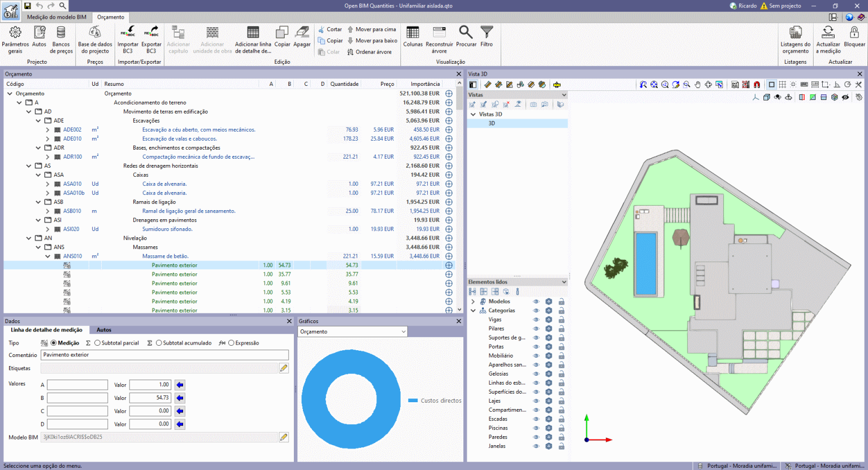
Task: Expand the ADE002 item
Action: pos(47,130)
